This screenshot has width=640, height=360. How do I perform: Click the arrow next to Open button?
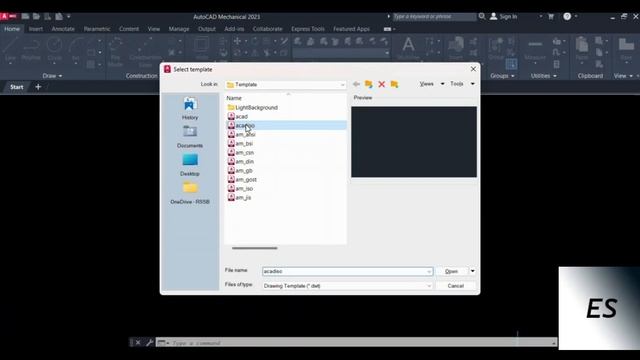[x=472, y=271]
